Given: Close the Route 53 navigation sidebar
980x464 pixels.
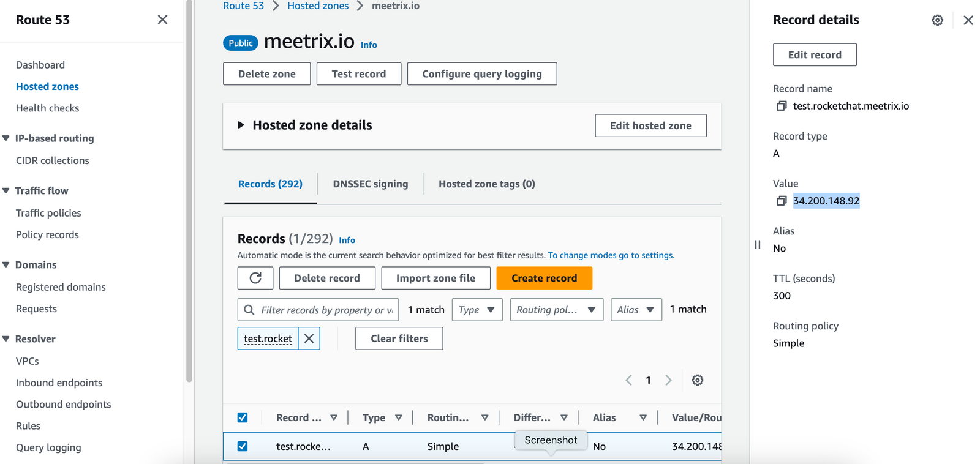Looking at the screenshot, I should click(x=162, y=20).
